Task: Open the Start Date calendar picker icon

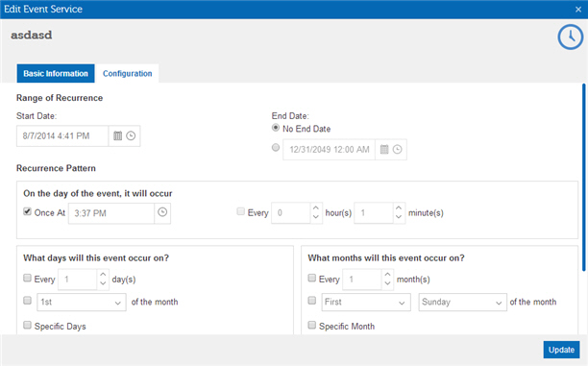Action: coord(118,135)
